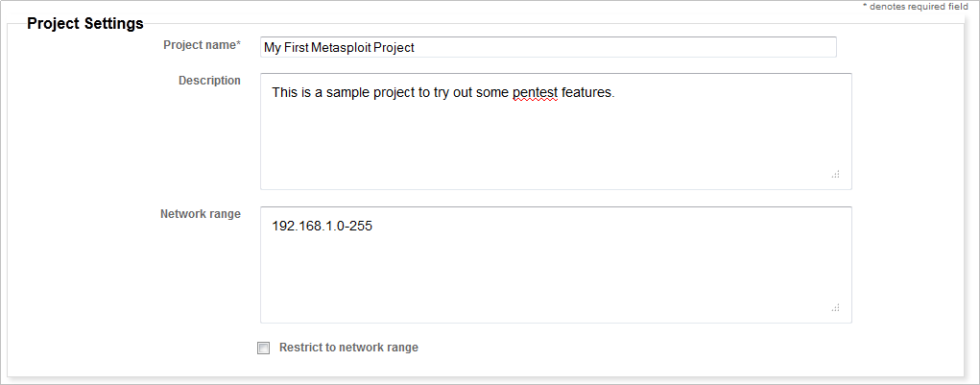Viewport: 980px width, 385px height.
Task: Click the 'Project name' field label
Action: (x=200, y=45)
